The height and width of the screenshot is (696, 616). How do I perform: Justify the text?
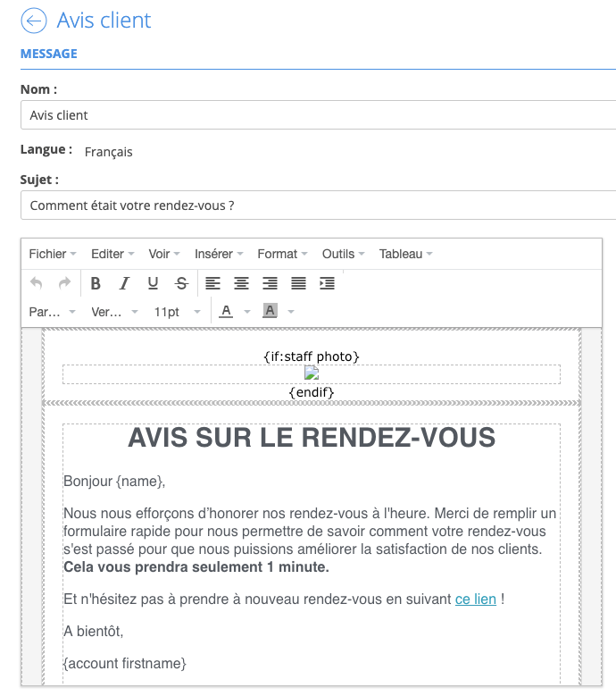298,283
